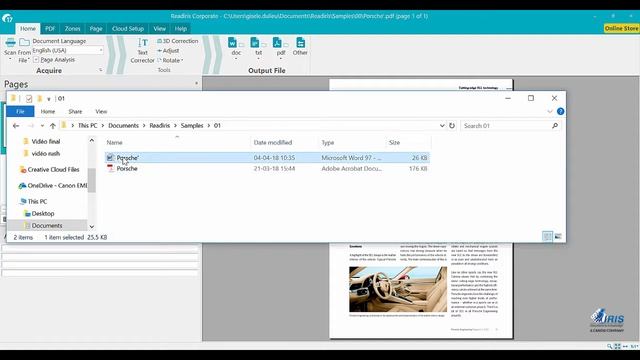Screen dimensions: 640x360
Task: Open Explorer Home ribbon tab
Action: pos(48,111)
